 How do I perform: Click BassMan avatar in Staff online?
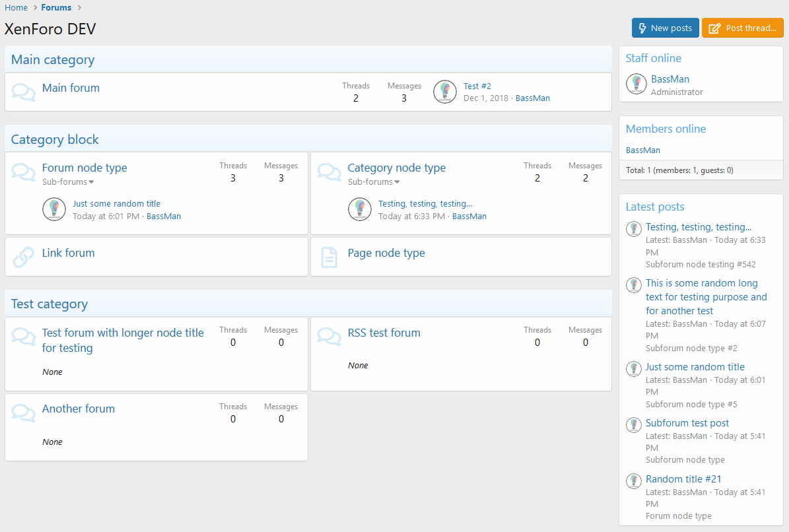[x=636, y=84]
